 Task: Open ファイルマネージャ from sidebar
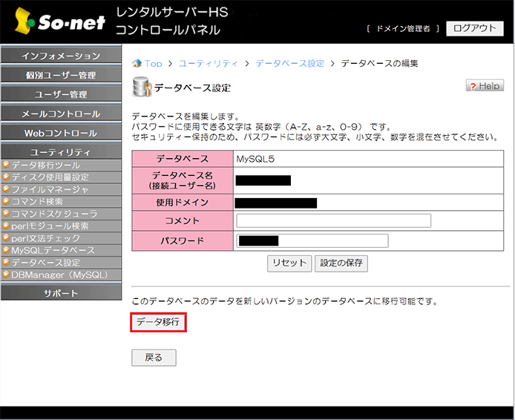tap(50, 189)
